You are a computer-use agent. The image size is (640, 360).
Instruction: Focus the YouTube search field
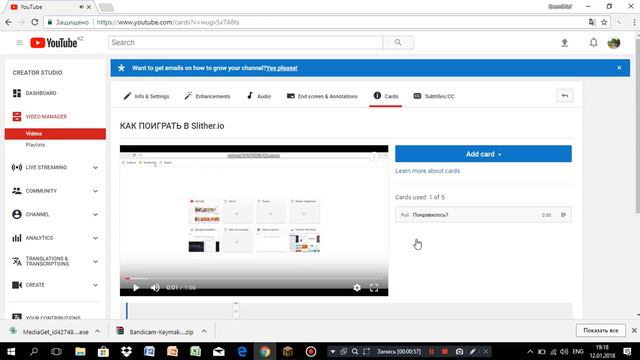click(x=246, y=42)
